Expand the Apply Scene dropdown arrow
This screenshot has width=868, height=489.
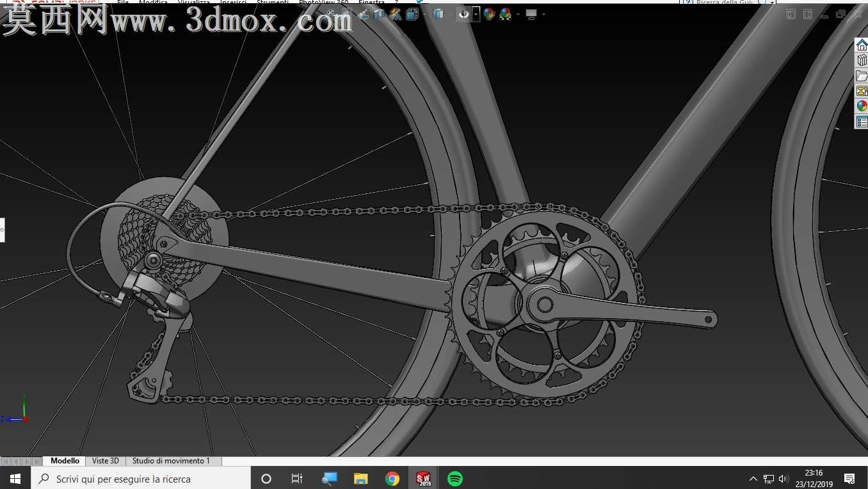[x=518, y=14]
